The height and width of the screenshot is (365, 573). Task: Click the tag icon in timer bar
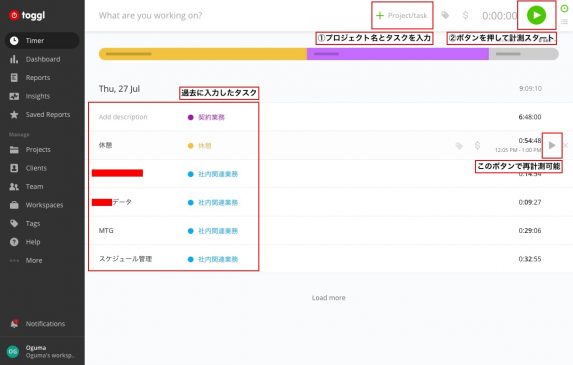click(445, 15)
